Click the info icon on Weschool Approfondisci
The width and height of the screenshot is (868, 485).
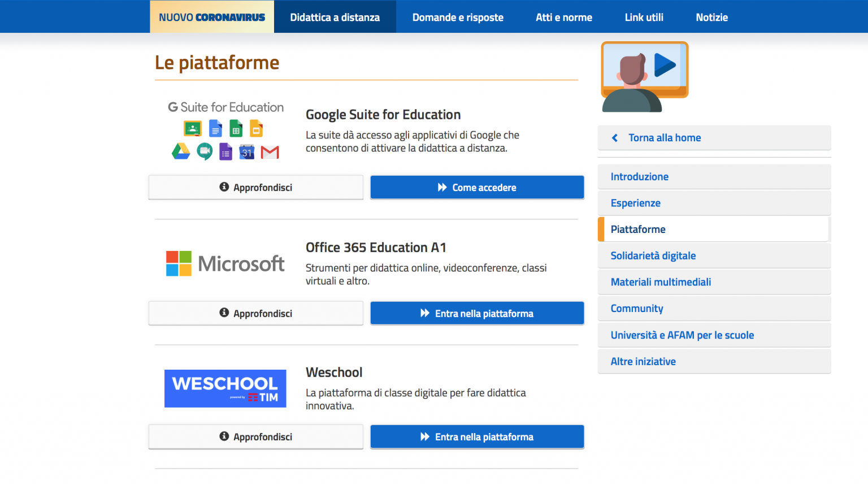224,436
